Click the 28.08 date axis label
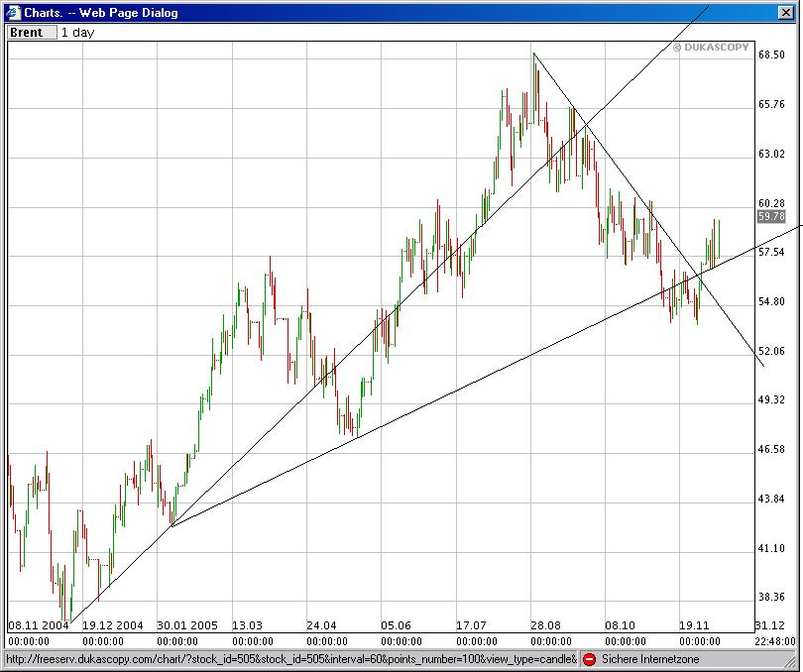This screenshot has width=803, height=672. click(546, 625)
